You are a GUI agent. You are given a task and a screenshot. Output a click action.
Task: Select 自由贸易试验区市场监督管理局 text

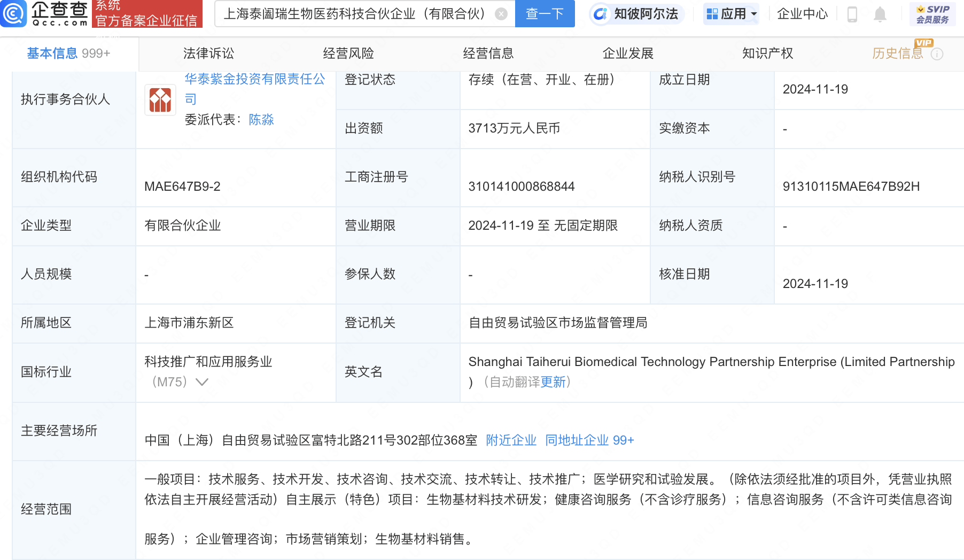[558, 323]
